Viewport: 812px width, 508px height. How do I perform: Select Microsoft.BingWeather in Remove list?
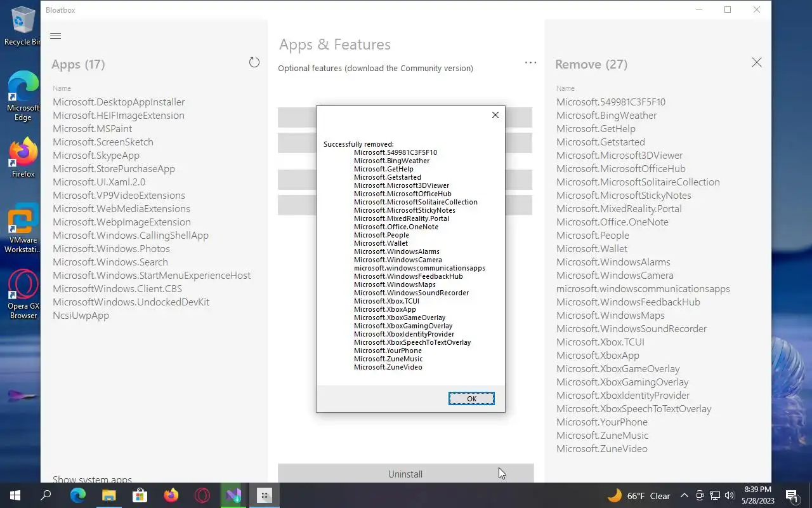point(606,115)
